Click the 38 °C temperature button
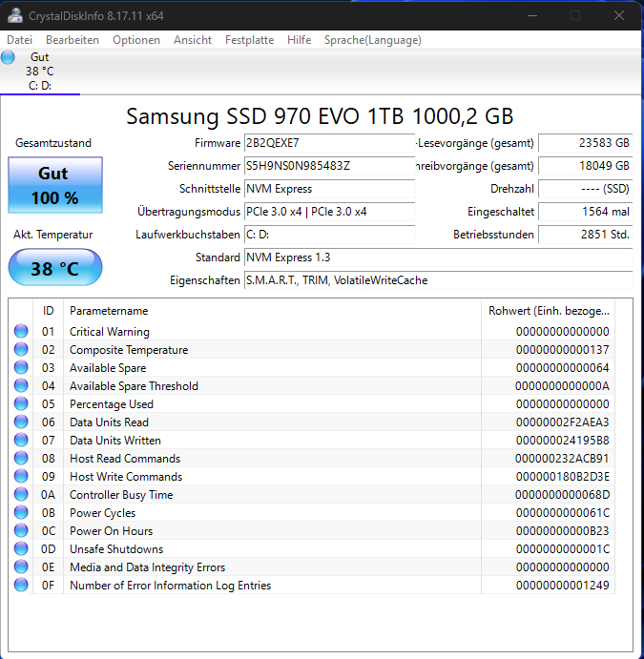Screen dimensions: 644x659 coord(55,268)
